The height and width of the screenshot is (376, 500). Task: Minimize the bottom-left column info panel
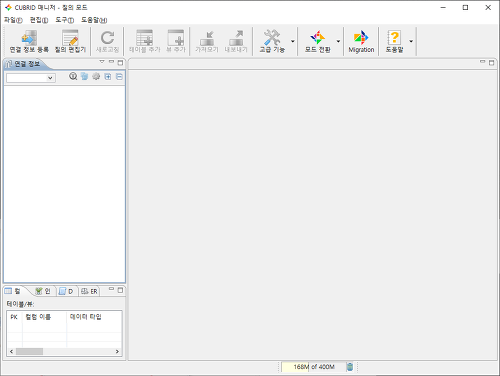(x=111, y=289)
